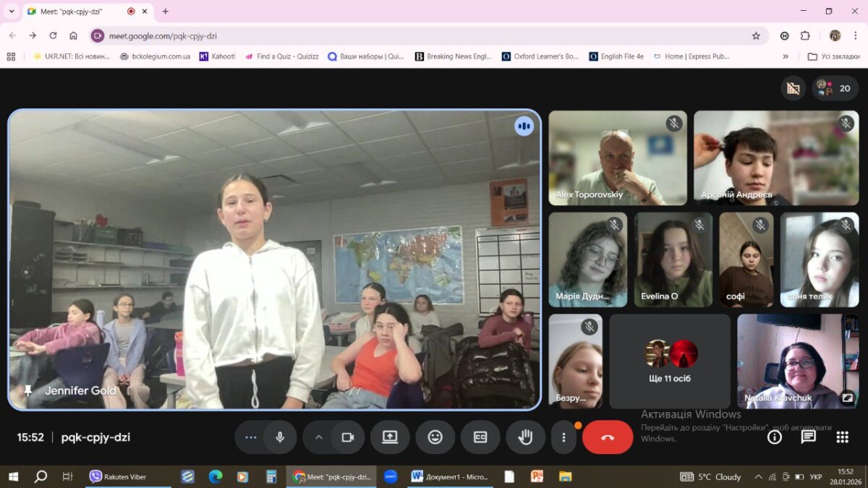The height and width of the screenshot is (488, 868).
Task: Open the 'Ще 11 осіб' tile
Action: pos(669,361)
